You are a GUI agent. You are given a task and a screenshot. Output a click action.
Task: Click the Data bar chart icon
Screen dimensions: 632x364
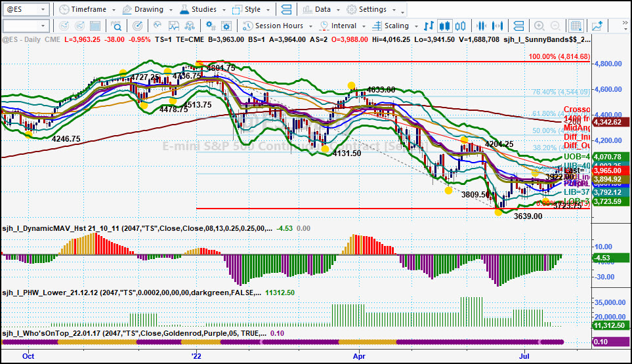pos(307,9)
